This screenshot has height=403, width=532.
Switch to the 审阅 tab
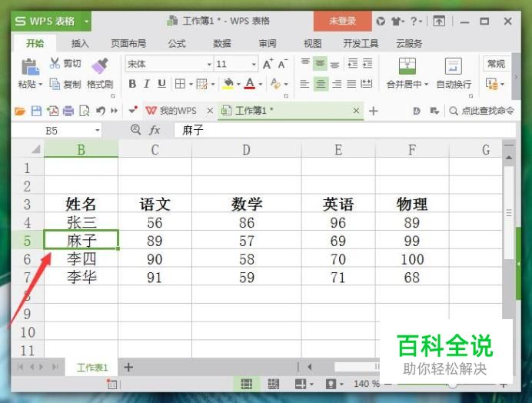click(x=268, y=44)
